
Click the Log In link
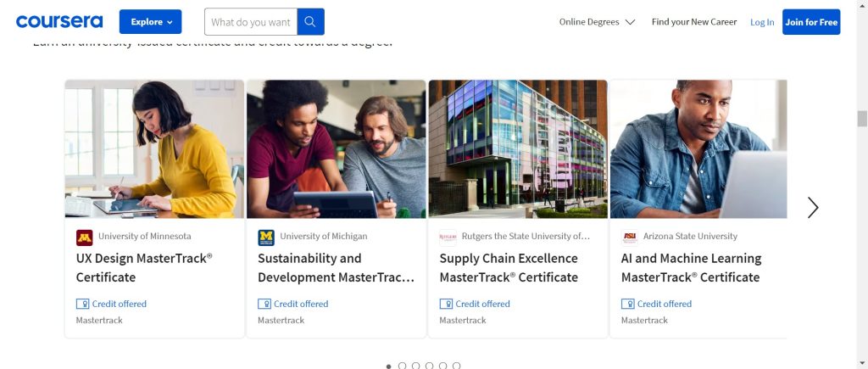tap(762, 22)
